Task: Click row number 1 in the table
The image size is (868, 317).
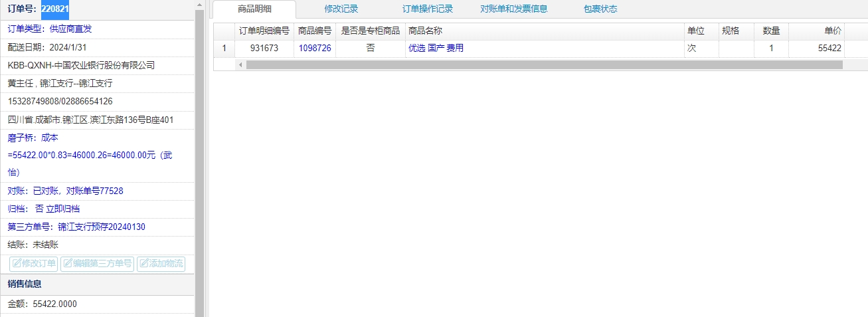Action: [x=224, y=48]
